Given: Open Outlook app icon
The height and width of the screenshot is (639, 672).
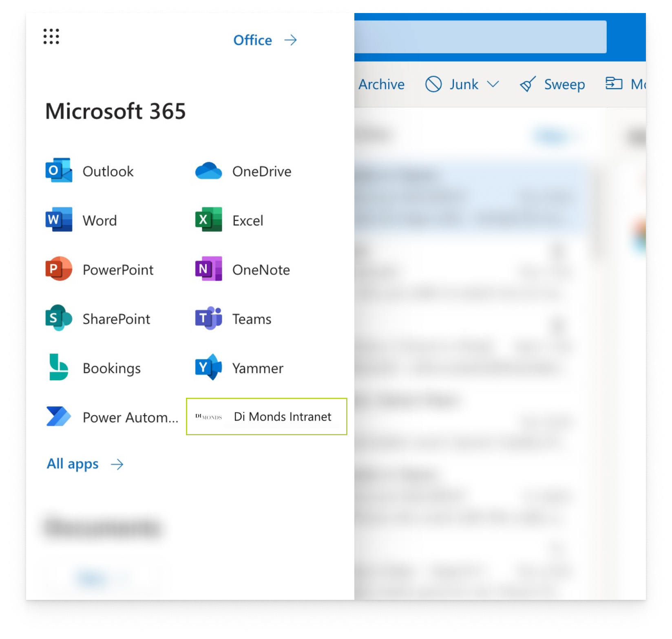Looking at the screenshot, I should pyautogui.click(x=59, y=170).
